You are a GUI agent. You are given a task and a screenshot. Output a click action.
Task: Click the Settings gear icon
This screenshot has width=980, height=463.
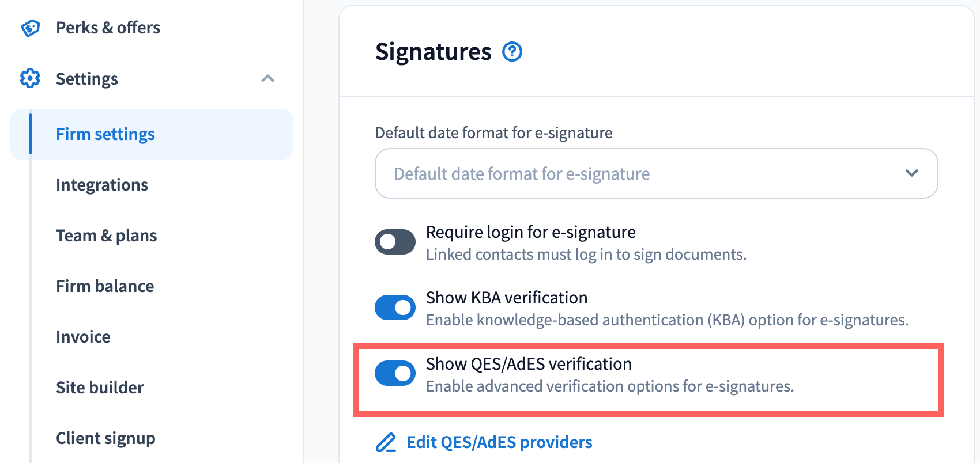click(x=30, y=78)
